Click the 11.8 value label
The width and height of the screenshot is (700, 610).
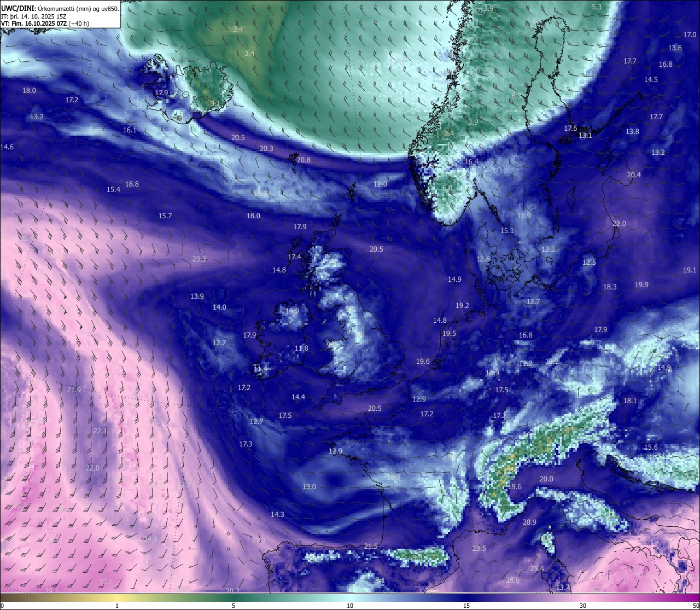(301, 348)
